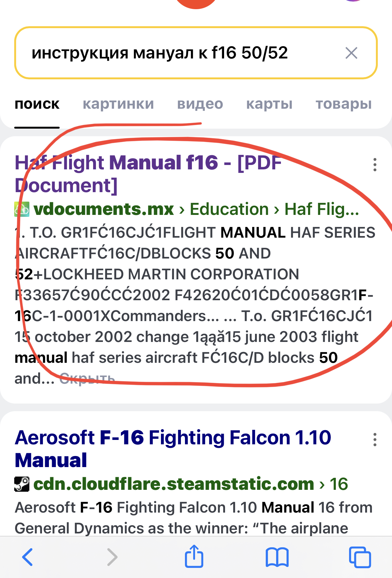392x578 pixels.
Task: Open the карты tab
Action: (269, 104)
